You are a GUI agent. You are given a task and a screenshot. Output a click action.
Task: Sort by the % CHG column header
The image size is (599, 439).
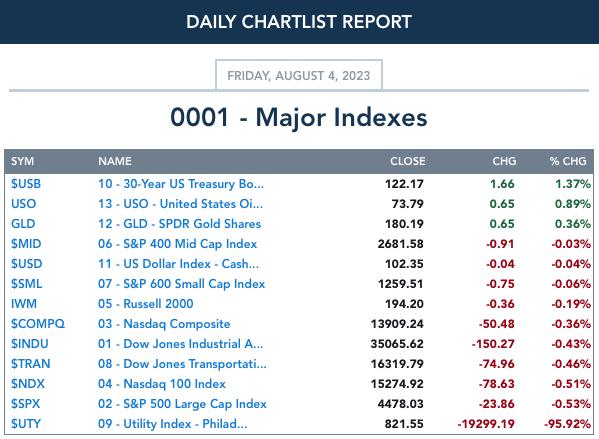[x=568, y=161]
